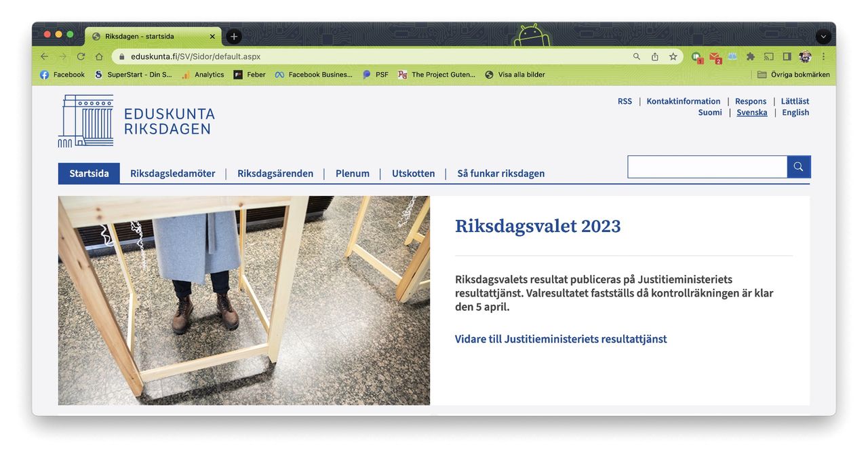Click the bookmark star in the address bar
Viewport: 868px width, 458px height.
tap(672, 56)
